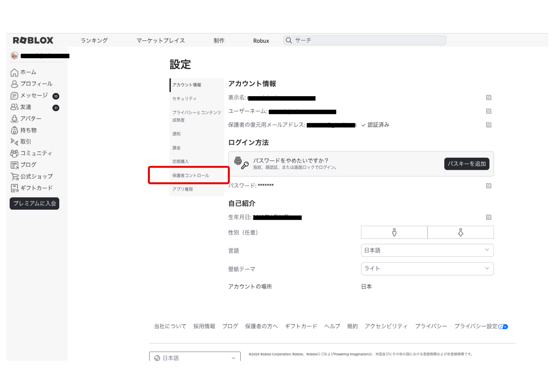Edit the password with pencil icon
The width and height of the screenshot is (555, 392).
(489, 186)
